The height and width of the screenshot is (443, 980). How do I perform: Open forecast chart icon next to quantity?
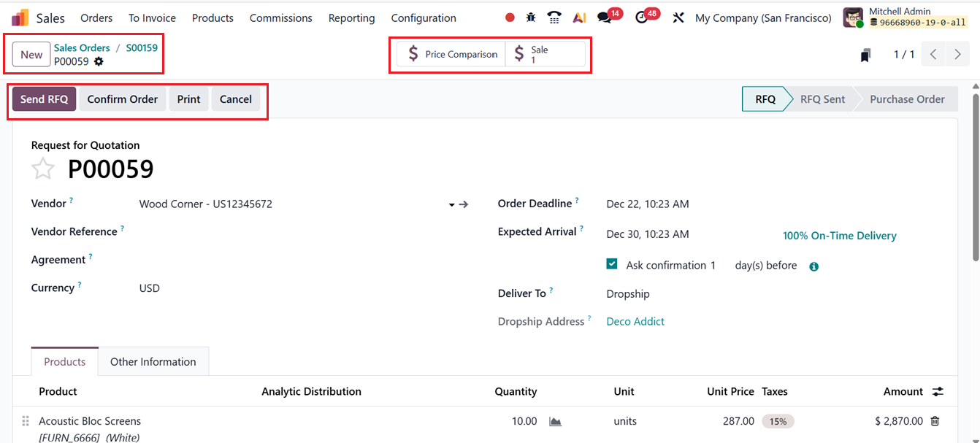(x=555, y=421)
